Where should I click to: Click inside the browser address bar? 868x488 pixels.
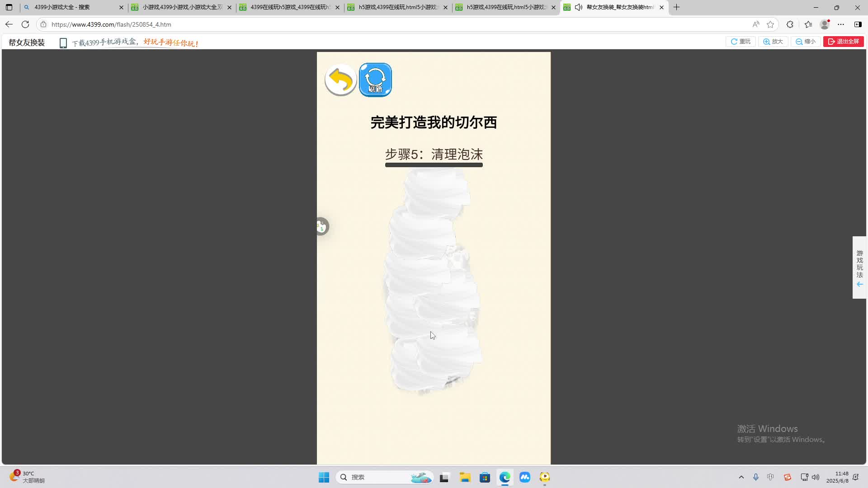(181, 24)
